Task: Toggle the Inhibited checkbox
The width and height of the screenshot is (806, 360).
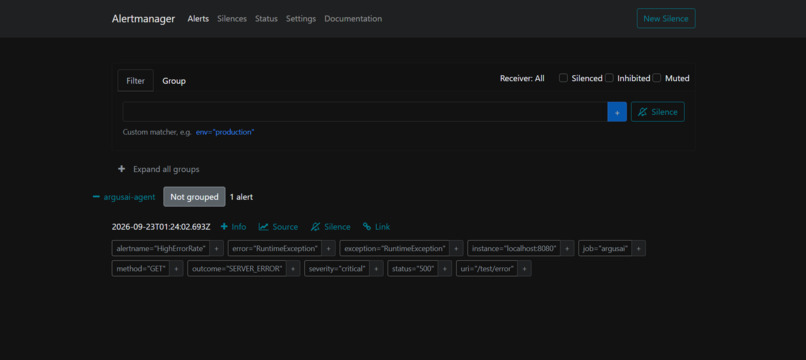Action: tap(609, 78)
